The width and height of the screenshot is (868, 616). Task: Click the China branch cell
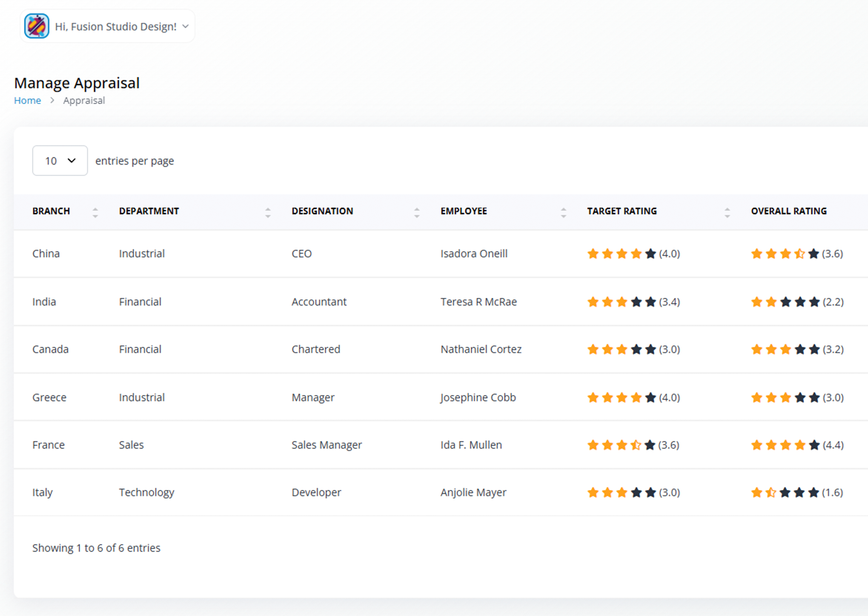pos(46,253)
